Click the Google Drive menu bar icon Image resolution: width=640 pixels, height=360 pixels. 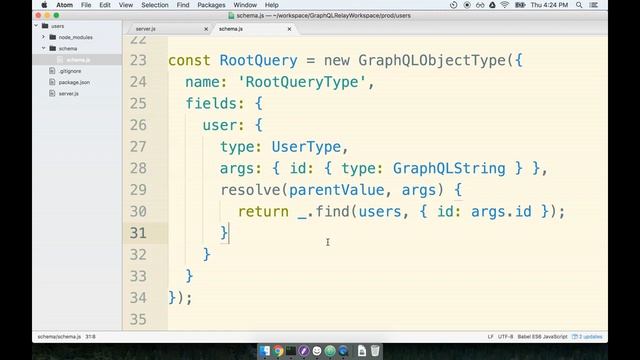492,5
